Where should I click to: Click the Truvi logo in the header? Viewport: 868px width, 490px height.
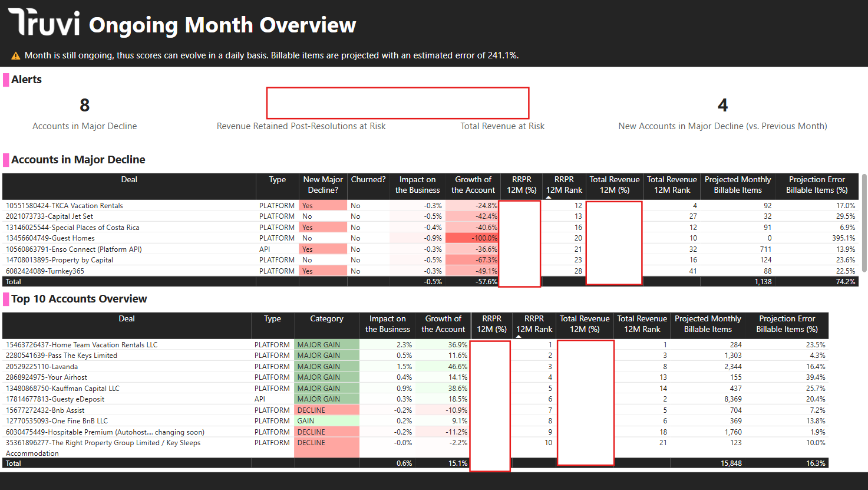pyautogui.click(x=44, y=22)
